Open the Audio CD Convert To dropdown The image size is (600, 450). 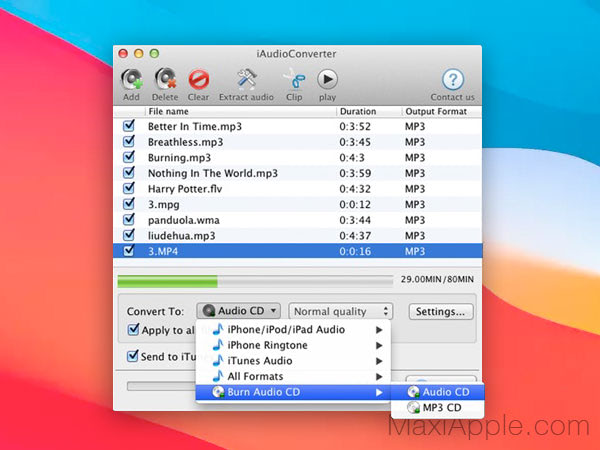tap(238, 311)
